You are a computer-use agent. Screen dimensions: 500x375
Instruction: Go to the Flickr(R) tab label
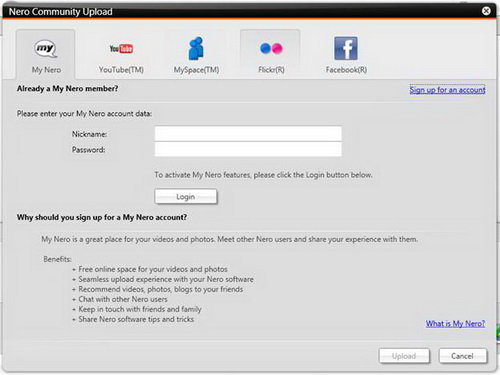point(271,70)
